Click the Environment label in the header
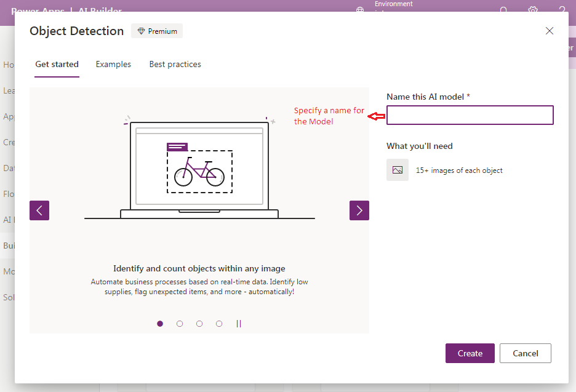This screenshot has height=392, width=576. tap(393, 4)
